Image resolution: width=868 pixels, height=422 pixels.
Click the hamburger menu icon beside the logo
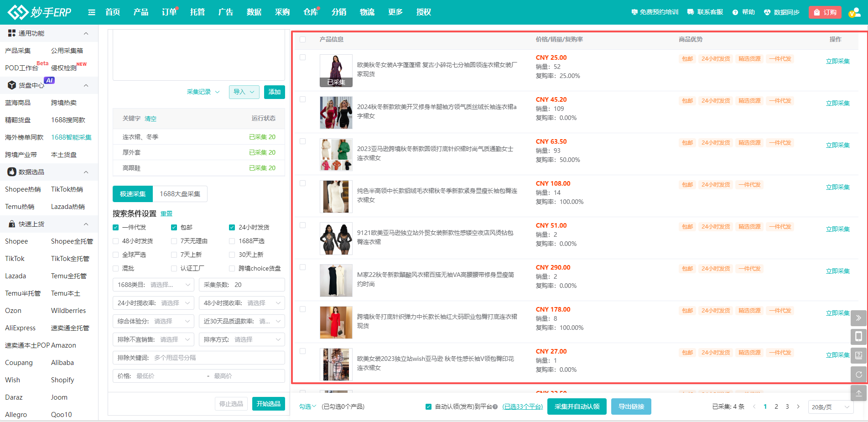pyautogui.click(x=92, y=12)
